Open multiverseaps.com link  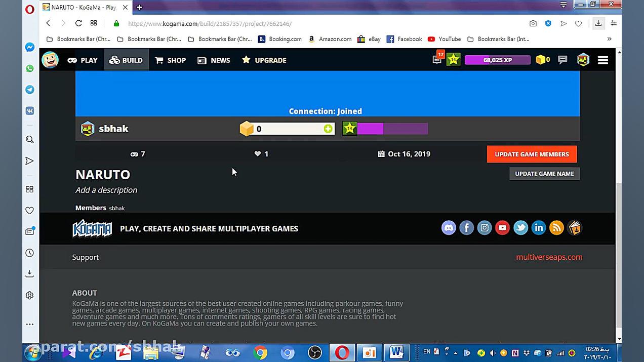(x=549, y=257)
